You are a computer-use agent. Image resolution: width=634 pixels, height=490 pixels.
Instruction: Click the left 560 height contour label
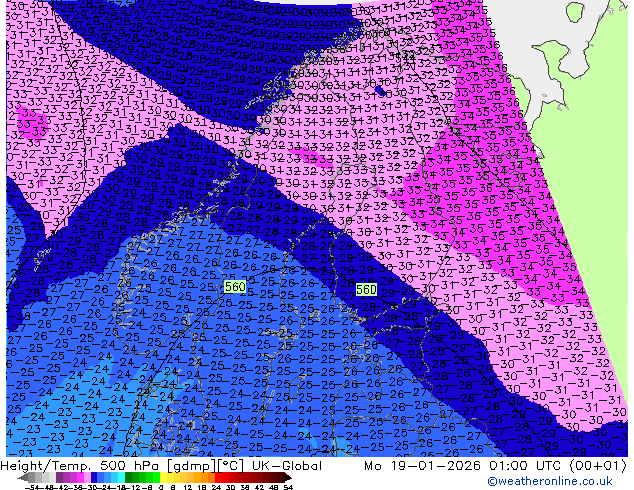pyautogui.click(x=235, y=287)
